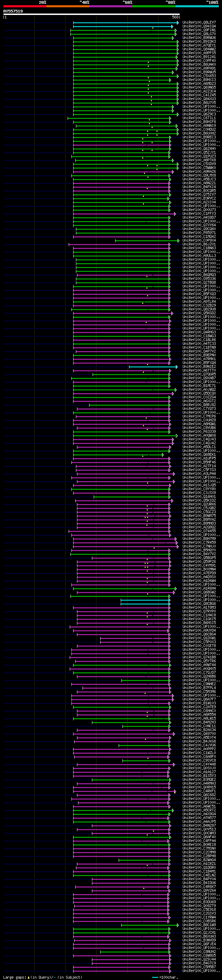This screenshot has width=222, height=980.
Task: Click hit label UniRef100_Q75IV7
Action: click(199, 194)
